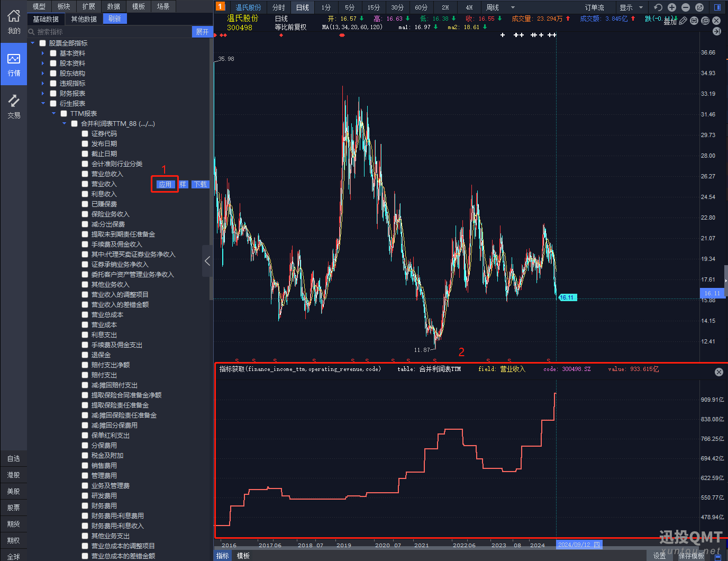This screenshot has width=728, height=561.
Task: Click 下载 on the 营业收入 row
Action: tap(201, 184)
